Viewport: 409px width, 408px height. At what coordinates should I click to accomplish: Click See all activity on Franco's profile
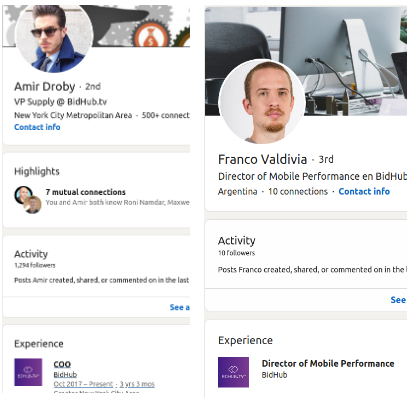pyautogui.click(x=398, y=300)
